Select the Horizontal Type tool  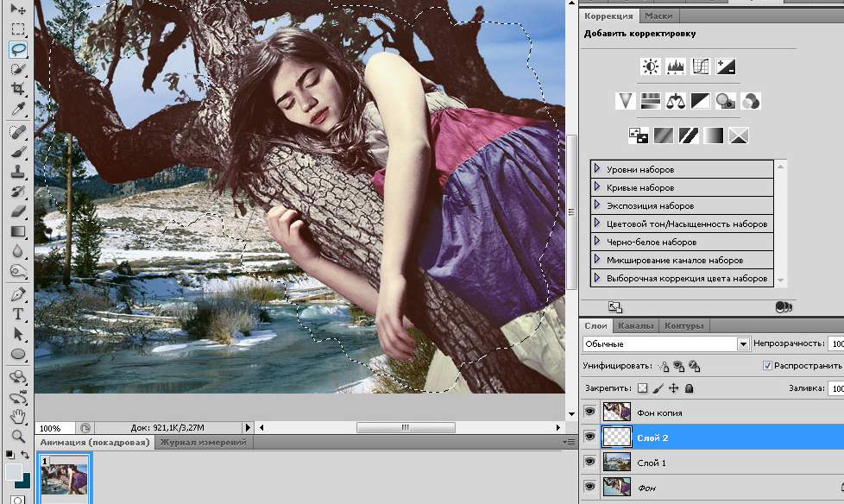(18, 314)
